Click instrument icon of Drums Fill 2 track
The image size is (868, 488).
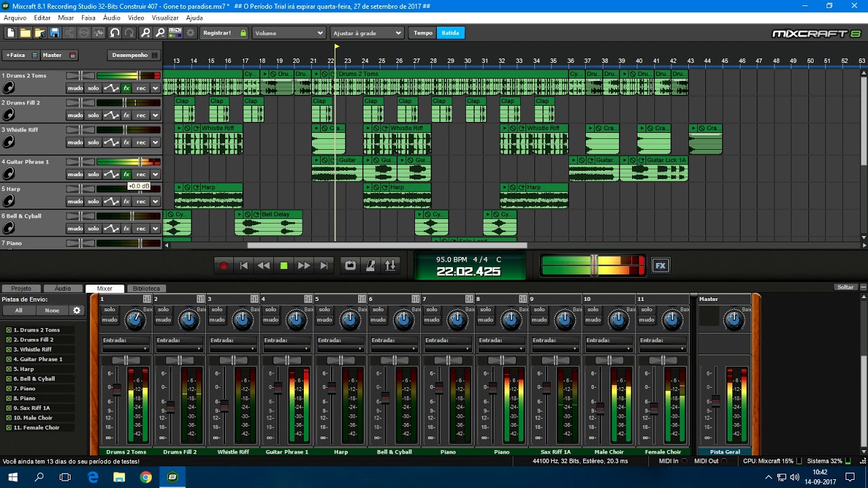coord(9,115)
